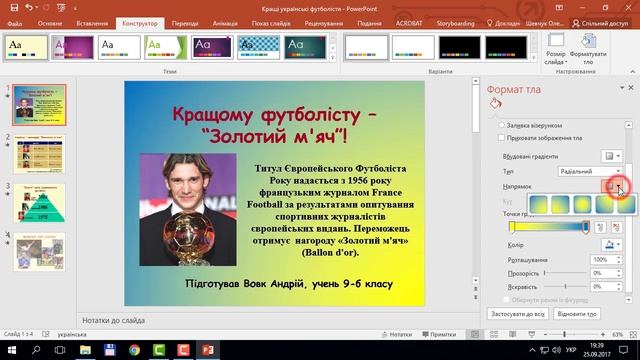Show hidden system tray icons
The height and width of the screenshot is (360, 640).
point(532,350)
